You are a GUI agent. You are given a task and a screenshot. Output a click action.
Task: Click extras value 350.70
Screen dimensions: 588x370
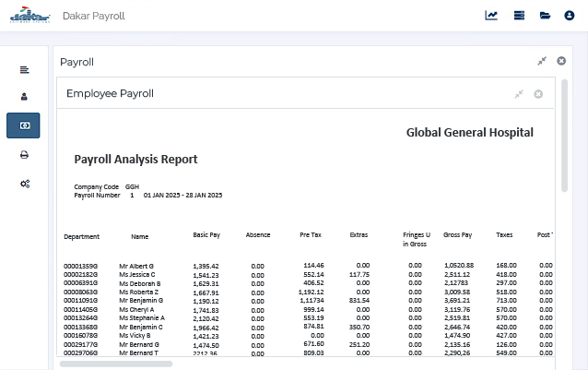click(x=359, y=328)
